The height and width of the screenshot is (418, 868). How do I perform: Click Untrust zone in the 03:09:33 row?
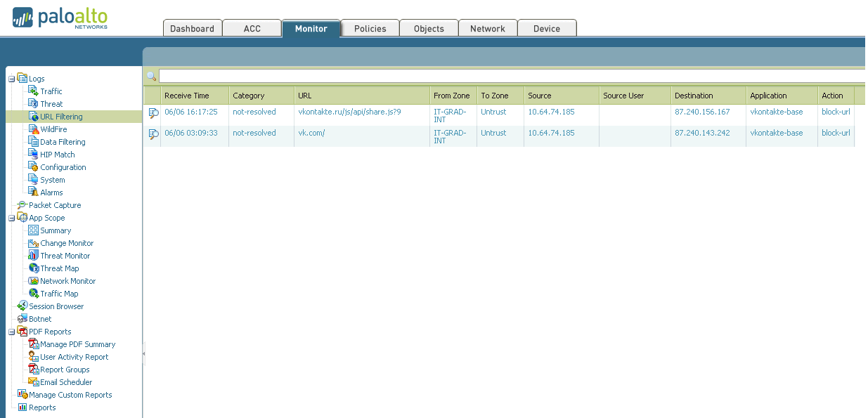pos(493,133)
